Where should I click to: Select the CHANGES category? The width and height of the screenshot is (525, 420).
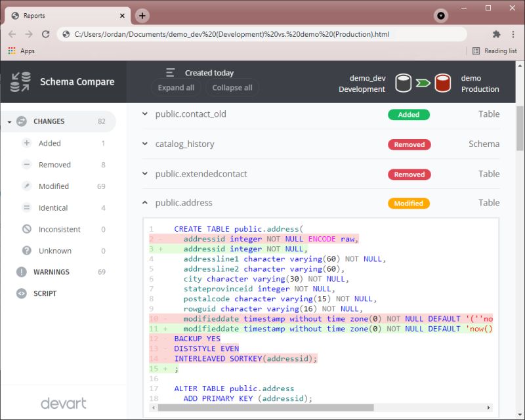click(x=59, y=121)
